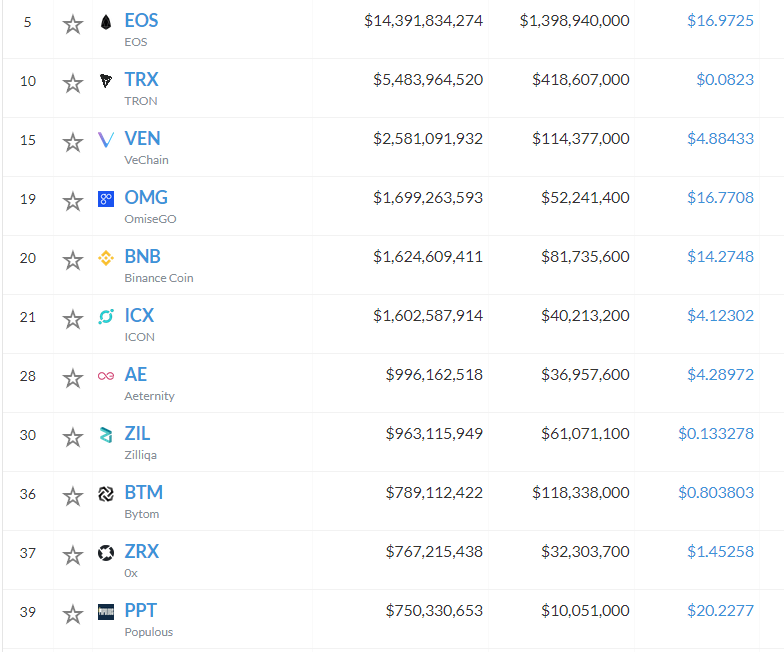Click the VeChain V logo icon

(106, 140)
